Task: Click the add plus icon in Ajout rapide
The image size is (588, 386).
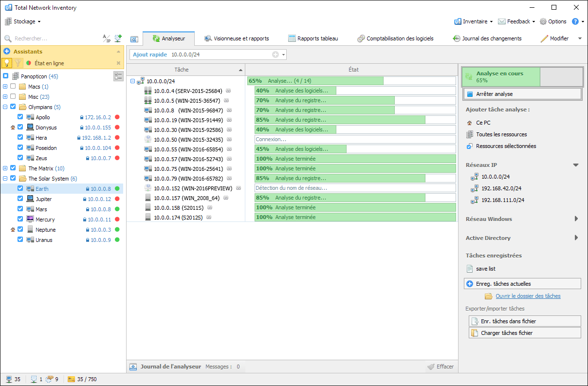Action: tap(276, 55)
